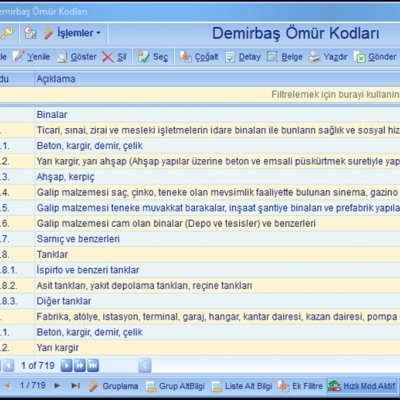400x400 pixels.
Task: Click the Açıklama column header
Action: pos(217,79)
